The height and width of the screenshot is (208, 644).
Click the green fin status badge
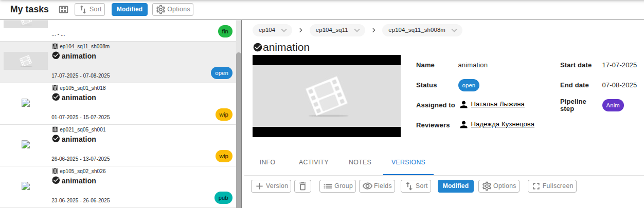pyautogui.click(x=225, y=31)
